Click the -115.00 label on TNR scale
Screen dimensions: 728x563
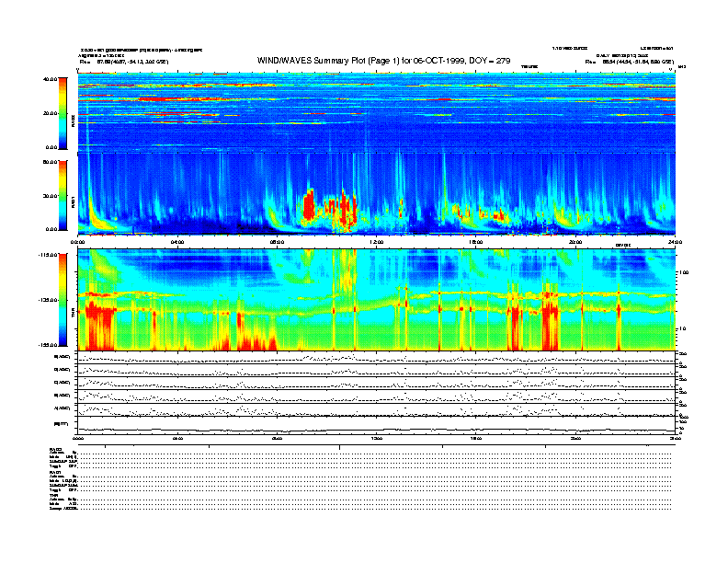48,255
